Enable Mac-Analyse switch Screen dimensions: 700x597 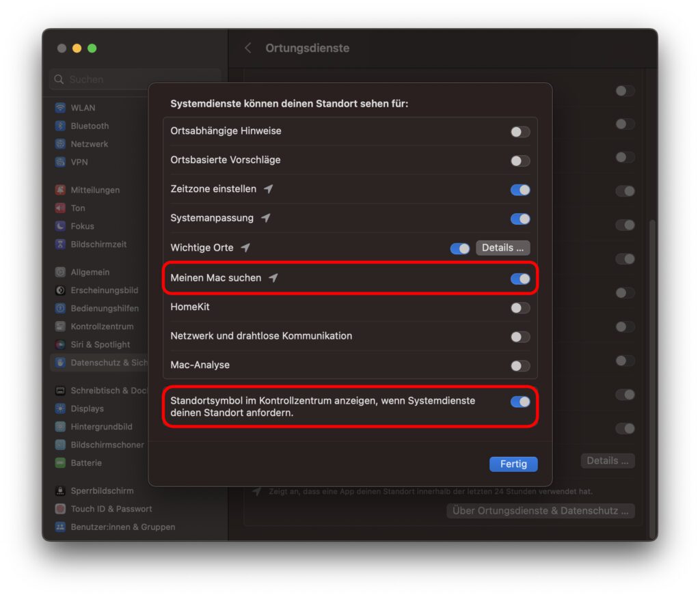pos(520,366)
